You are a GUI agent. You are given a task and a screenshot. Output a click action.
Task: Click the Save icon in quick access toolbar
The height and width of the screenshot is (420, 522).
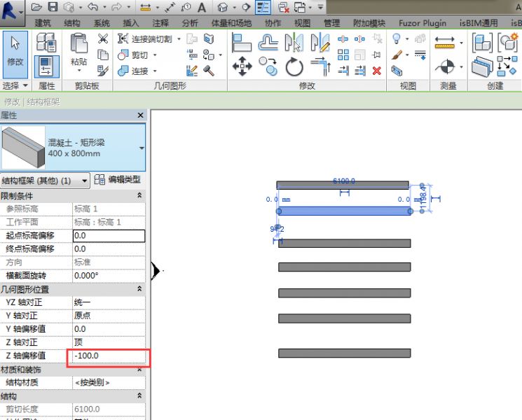pyautogui.click(x=53, y=7)
